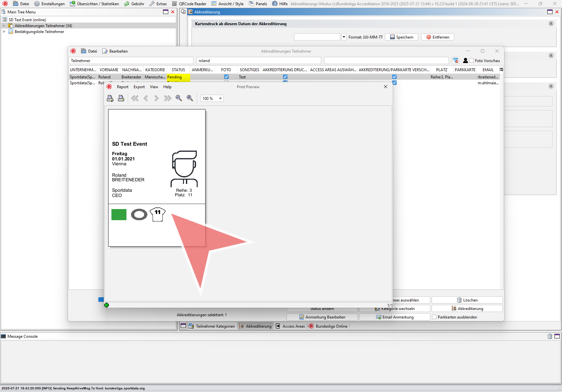
Task: Click the print-with-dialog icon in Print Preview
Action: point(110,98)
